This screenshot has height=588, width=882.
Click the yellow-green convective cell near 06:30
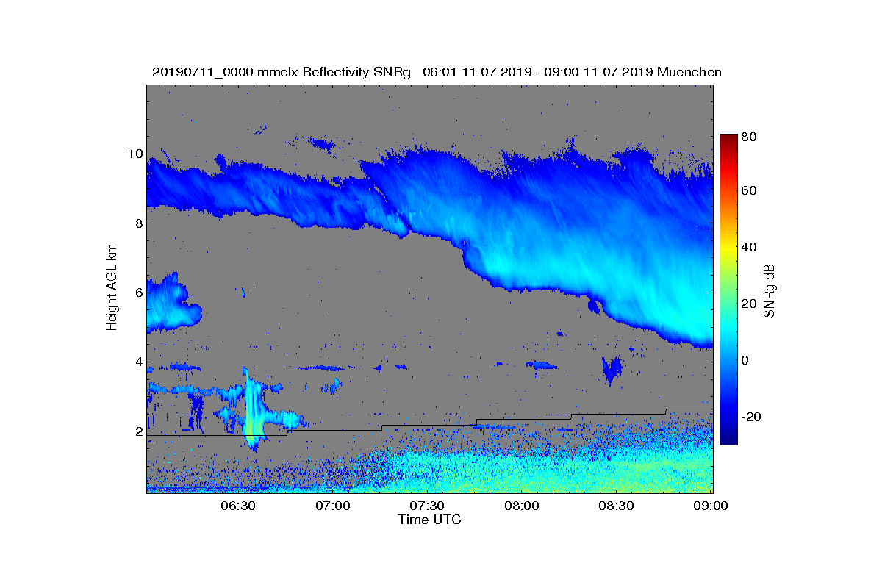tap(252, 412)
